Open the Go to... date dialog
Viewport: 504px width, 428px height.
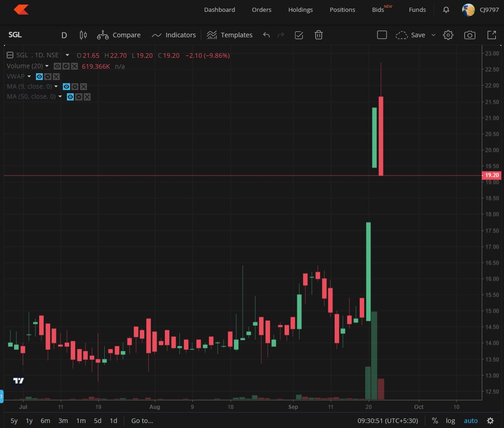142,421
